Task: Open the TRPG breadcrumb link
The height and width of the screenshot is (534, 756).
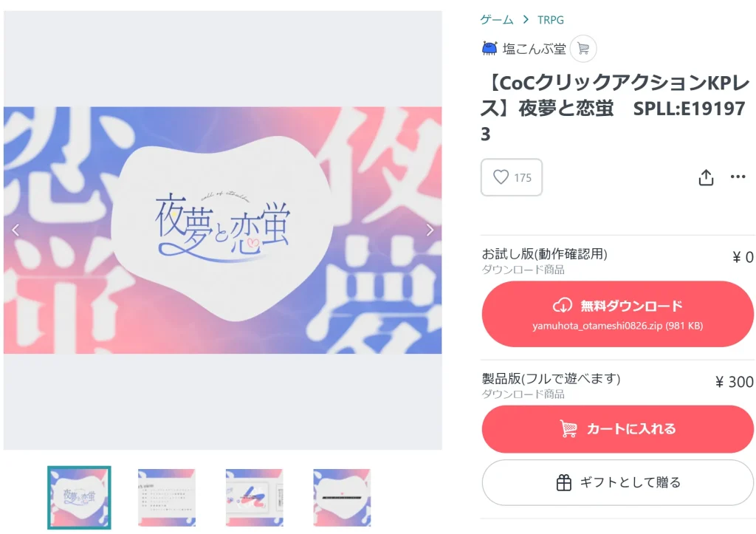Action: (x=551, y=20)
